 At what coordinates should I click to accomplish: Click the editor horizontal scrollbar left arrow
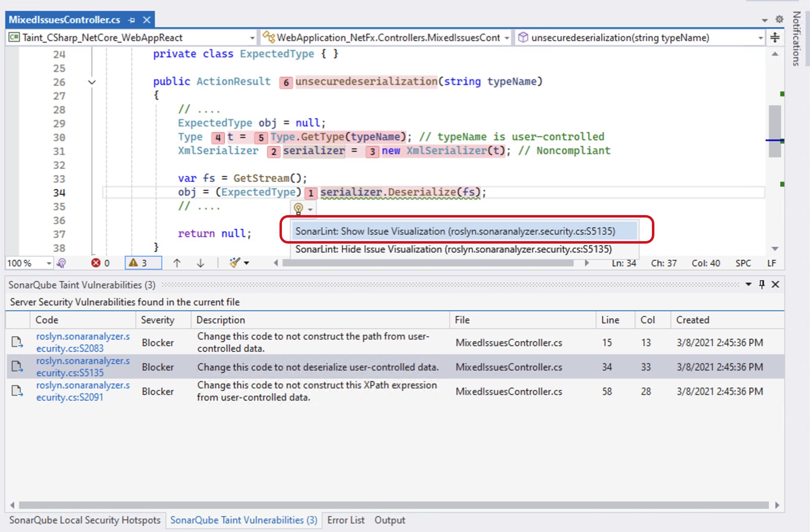(x=276, y=263)
